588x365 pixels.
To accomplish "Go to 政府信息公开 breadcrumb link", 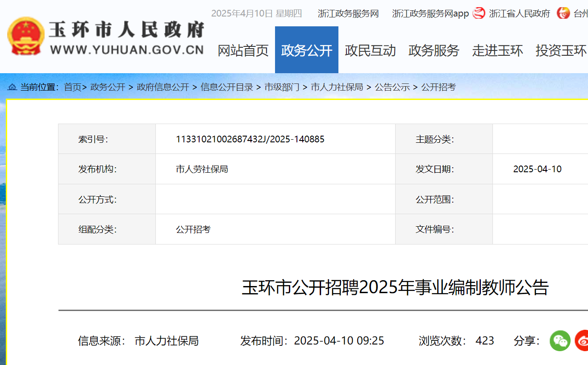I will click(x=163, y=87).
